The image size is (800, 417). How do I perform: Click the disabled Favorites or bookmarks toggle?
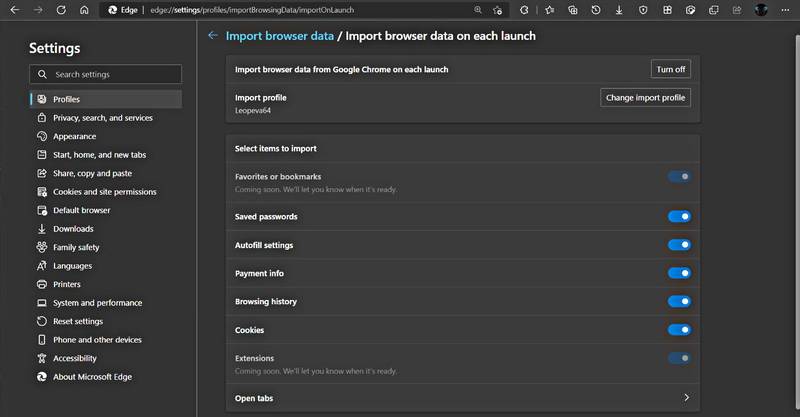click(679, 177)
